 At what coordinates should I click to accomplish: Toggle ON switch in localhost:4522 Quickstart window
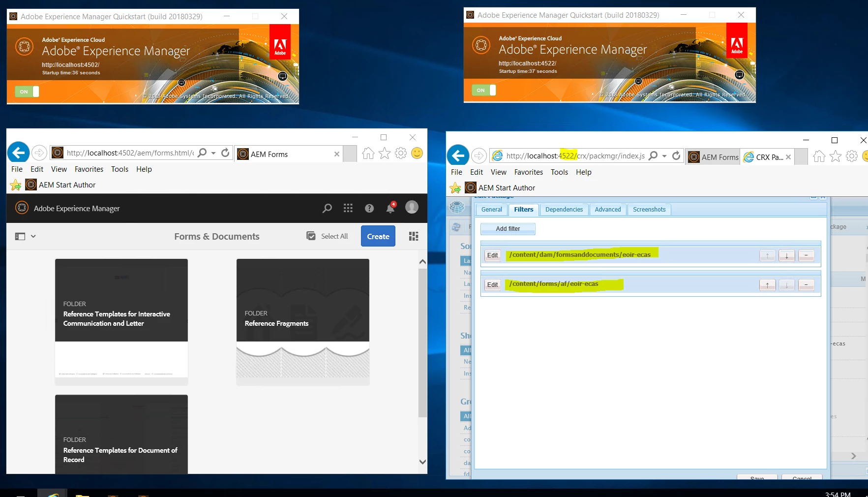(x=484, y=90)
